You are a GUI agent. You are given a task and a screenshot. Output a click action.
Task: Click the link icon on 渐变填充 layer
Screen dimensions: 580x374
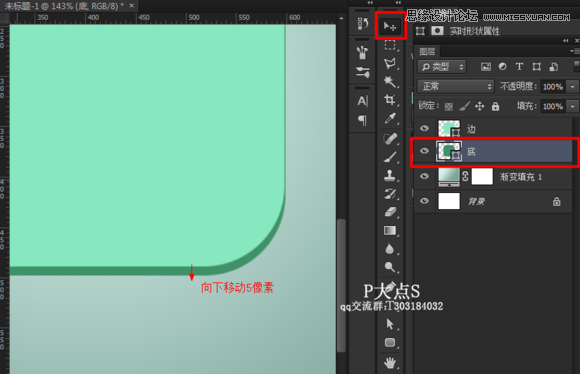coord(465,176)
